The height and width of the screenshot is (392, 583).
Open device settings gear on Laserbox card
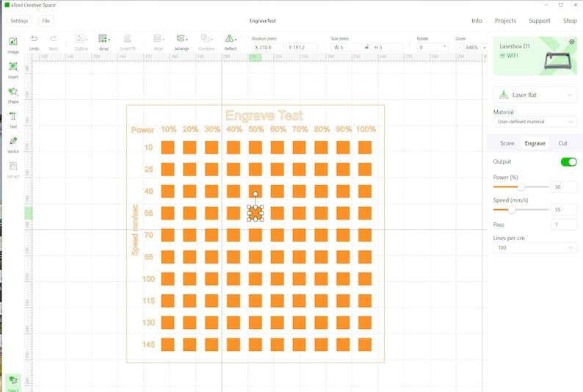[572, 42]
